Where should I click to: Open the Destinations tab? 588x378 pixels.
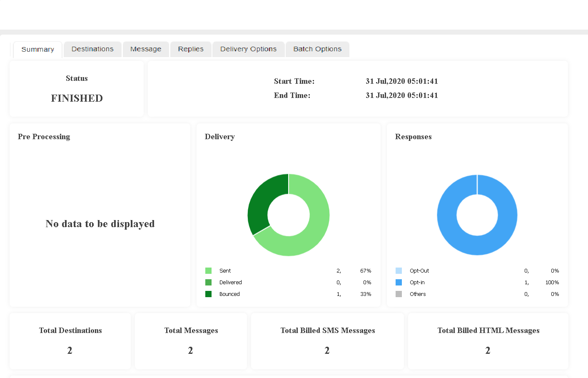(92, 49)
